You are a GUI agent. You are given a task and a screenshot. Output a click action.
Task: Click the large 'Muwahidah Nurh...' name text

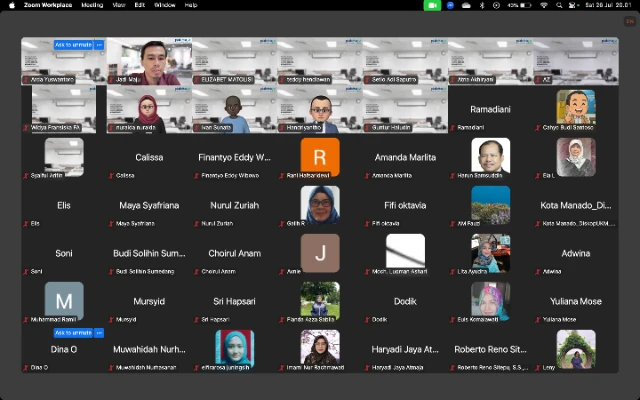point(149,349)
